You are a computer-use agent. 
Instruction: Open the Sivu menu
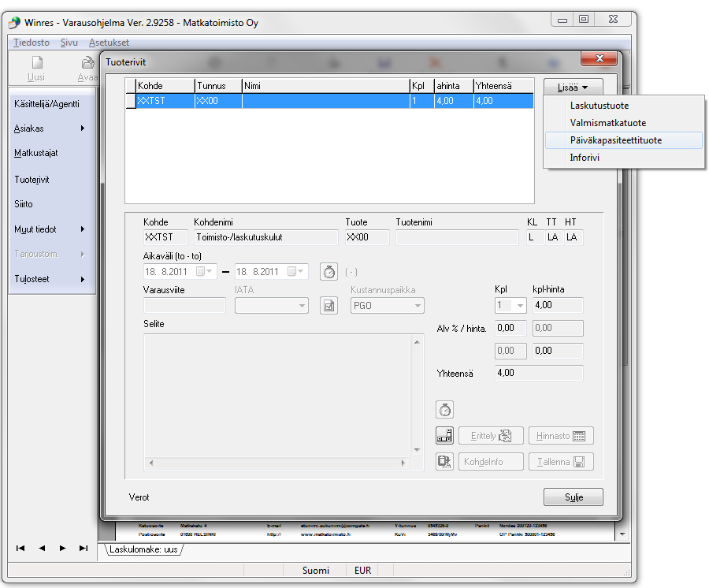(69, 43)
